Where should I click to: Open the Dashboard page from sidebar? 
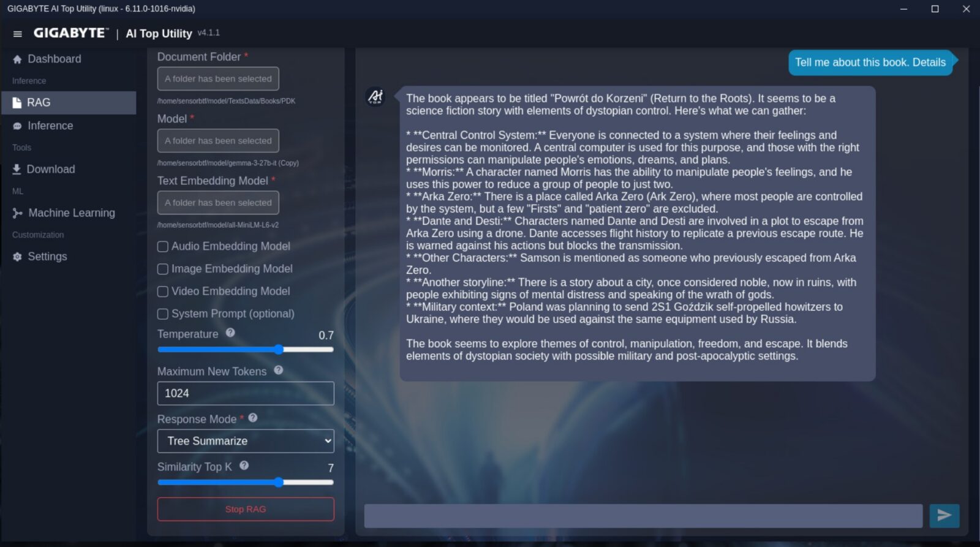coord(54,59)
